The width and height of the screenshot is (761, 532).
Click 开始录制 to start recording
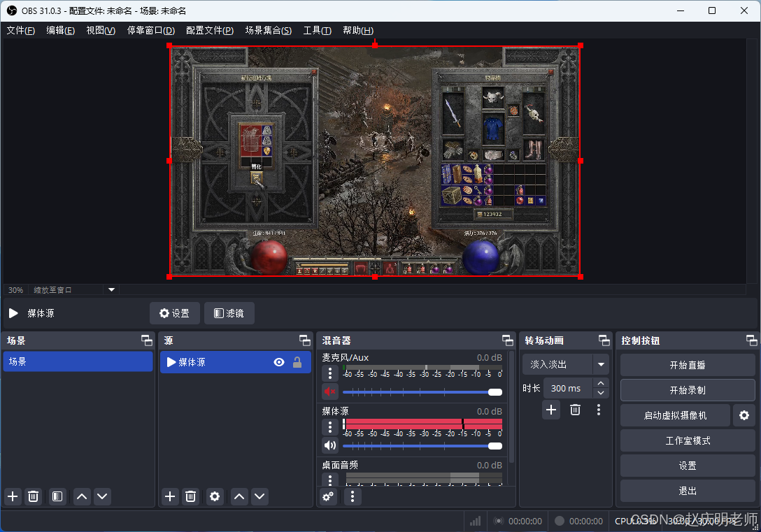tap(688, 390)
